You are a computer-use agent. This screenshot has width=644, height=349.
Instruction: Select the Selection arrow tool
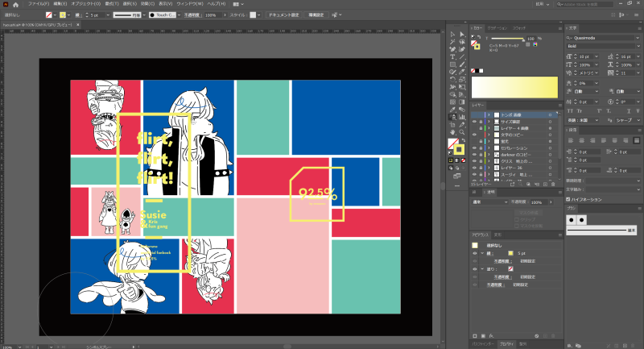click(x=454, y=33)
